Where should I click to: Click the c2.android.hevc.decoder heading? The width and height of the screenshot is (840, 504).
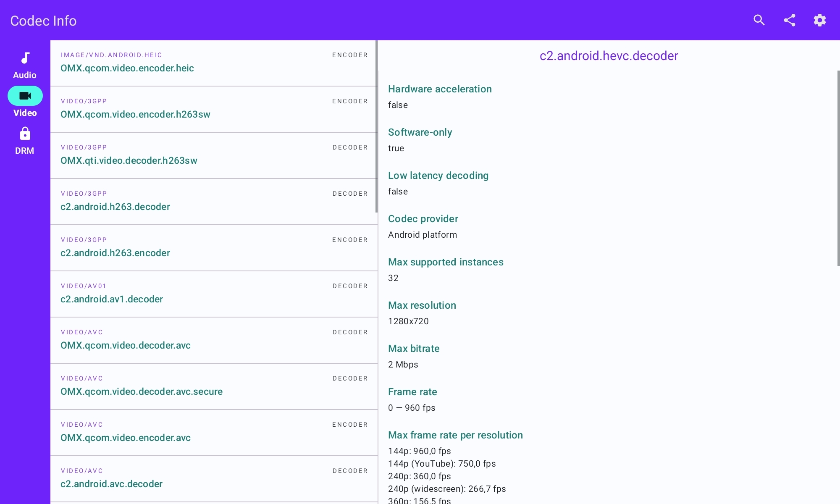click(x=609, y=56)
